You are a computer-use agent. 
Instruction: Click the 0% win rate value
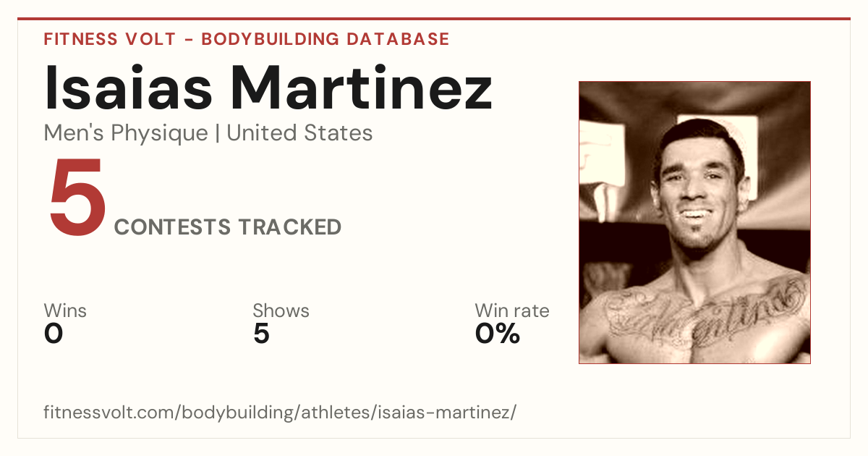[498, 334]
